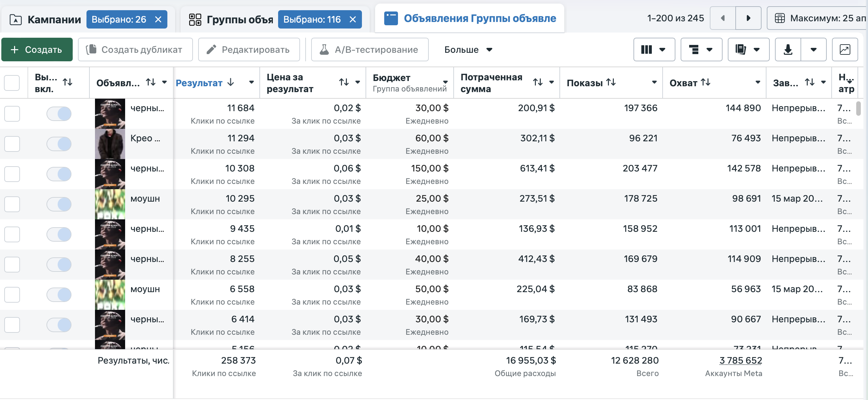This screenshot has height=400, width=868.
Task: Click the А/В-тестирование button
Action: click(x=370, y=50)
